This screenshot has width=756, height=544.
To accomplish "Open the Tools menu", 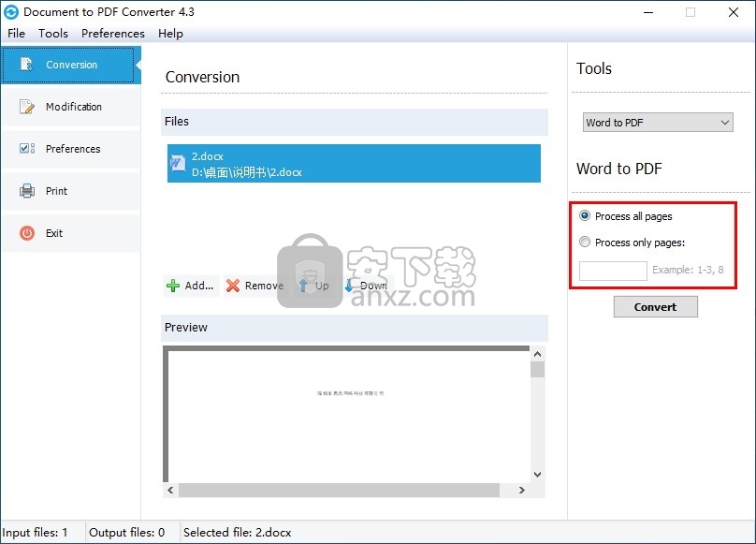I will (x=53, y=34).
